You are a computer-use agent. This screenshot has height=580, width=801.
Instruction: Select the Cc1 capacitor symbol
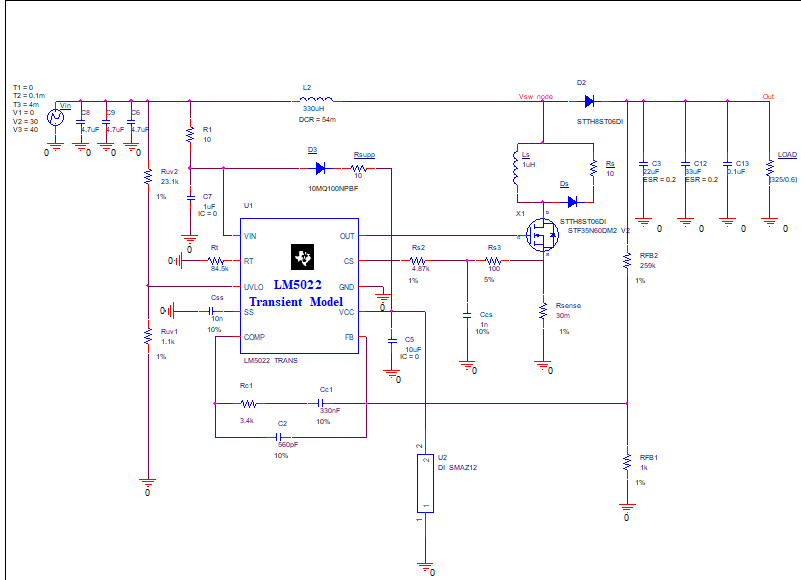click(320, 404)
